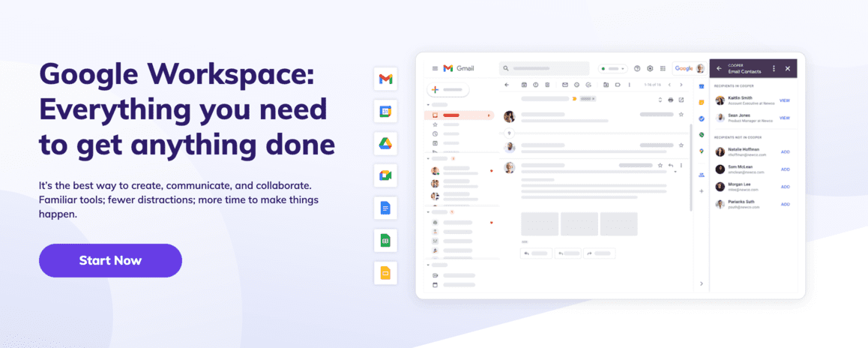The height and width of the screenshot is (348, 868).
Task: Snooze the conversation with clock icon
Action: click(576, 85)
